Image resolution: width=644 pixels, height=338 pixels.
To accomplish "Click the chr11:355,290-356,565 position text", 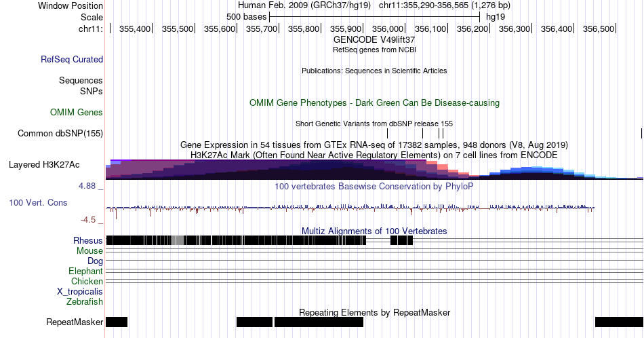I will tap(445, 5).
